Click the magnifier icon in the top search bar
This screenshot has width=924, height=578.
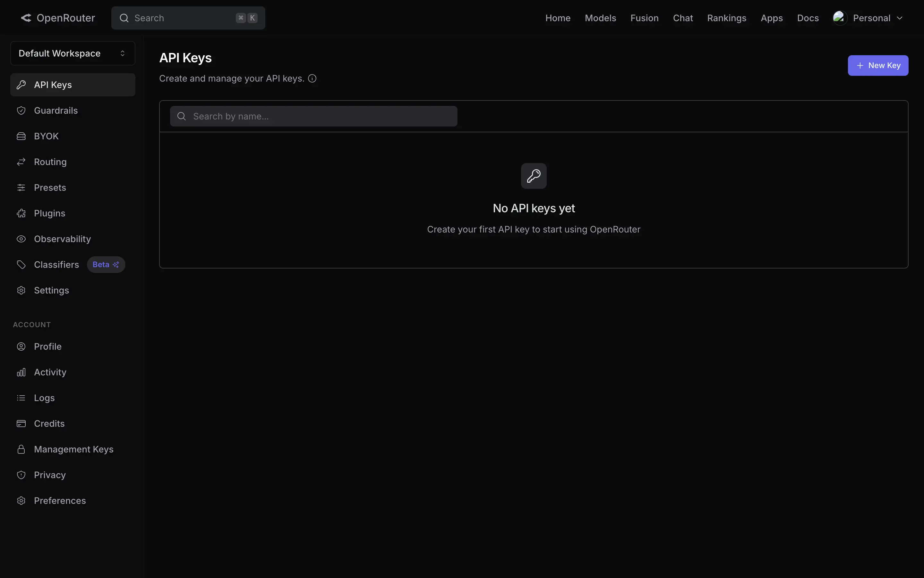tap(124, 18)
